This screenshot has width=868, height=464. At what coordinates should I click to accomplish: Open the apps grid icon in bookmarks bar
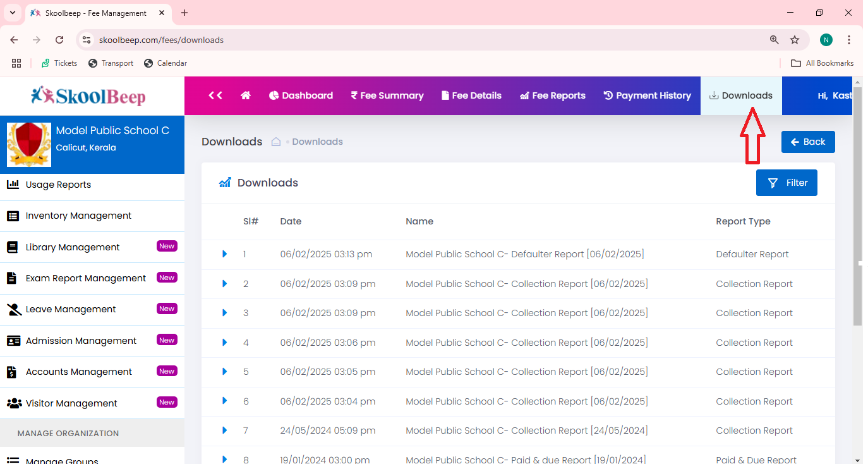pos(16,63)
